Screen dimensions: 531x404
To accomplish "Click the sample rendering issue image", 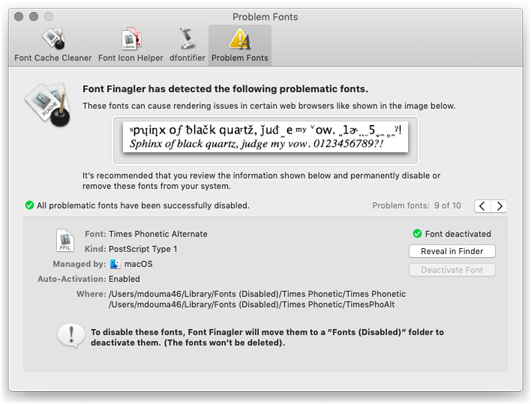I will (x=265, y=137).
